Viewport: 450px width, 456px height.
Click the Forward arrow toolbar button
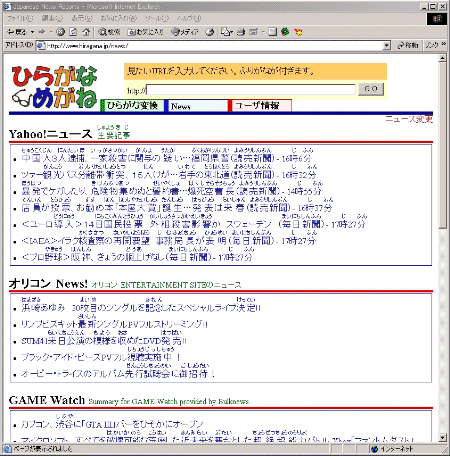click(x=42, y=32)
